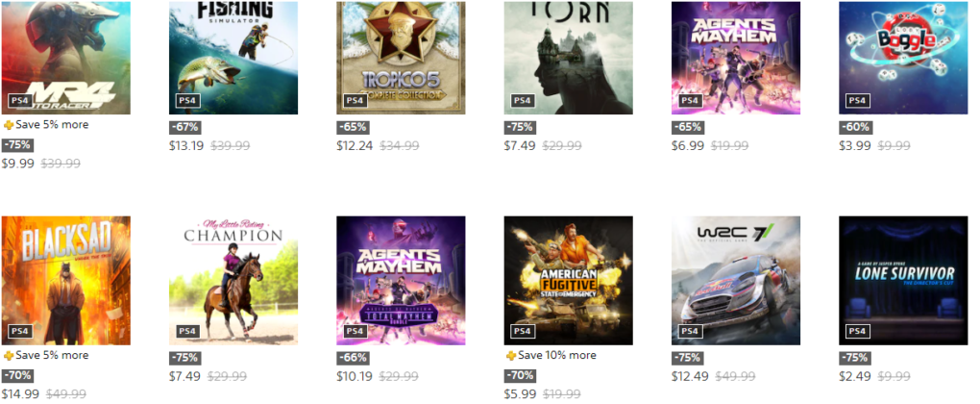This screenshot has height=404, width=980.
Task: Click the PS Plus icon under MotoRacer 4
Action: coord(9,125)
